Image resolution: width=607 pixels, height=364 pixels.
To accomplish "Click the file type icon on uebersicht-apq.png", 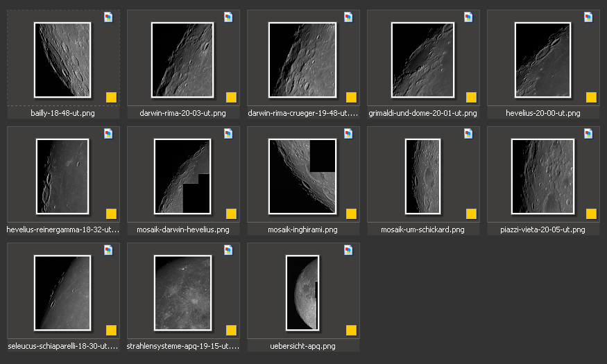I will pyautogui.click(x=349, y=250).
